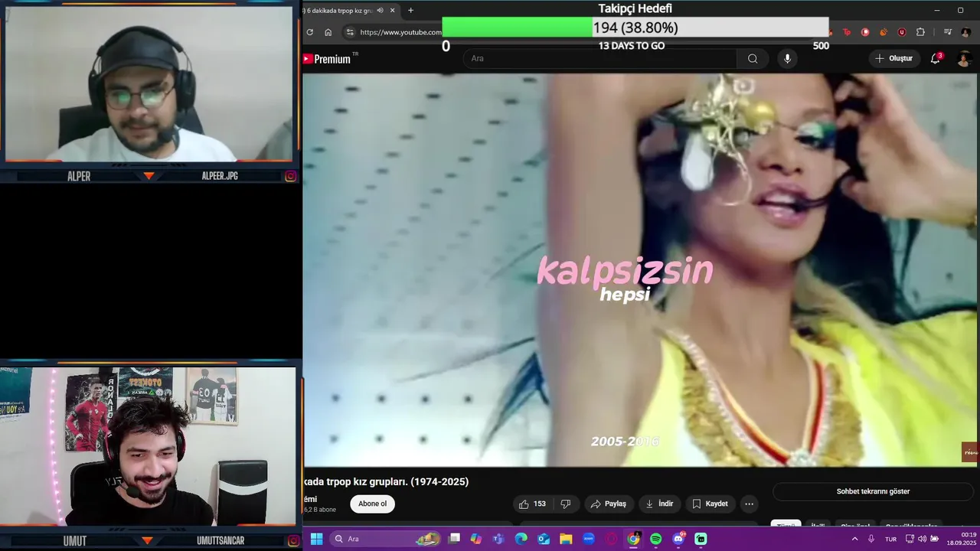Viewport: 980px width, 551px height.
Task: Open site info icon beside the URL
Action: [x=350, y=32]
